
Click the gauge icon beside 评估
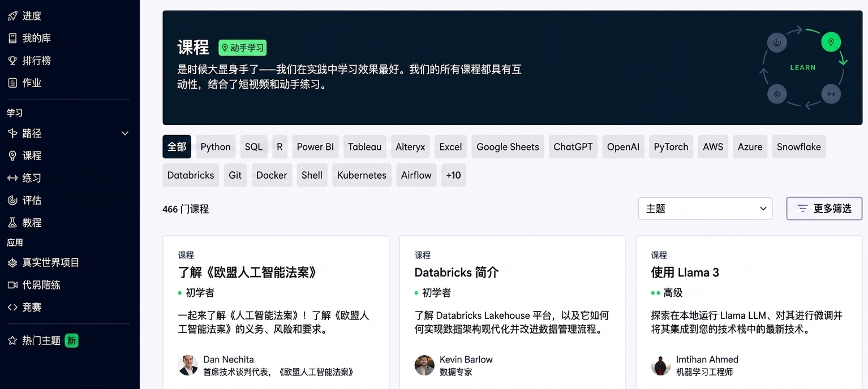coord(12,200)
